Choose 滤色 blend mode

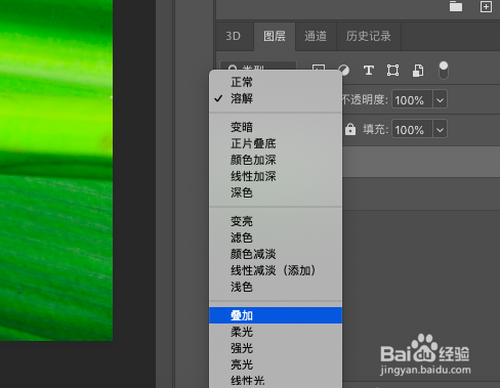click(275, 238)
